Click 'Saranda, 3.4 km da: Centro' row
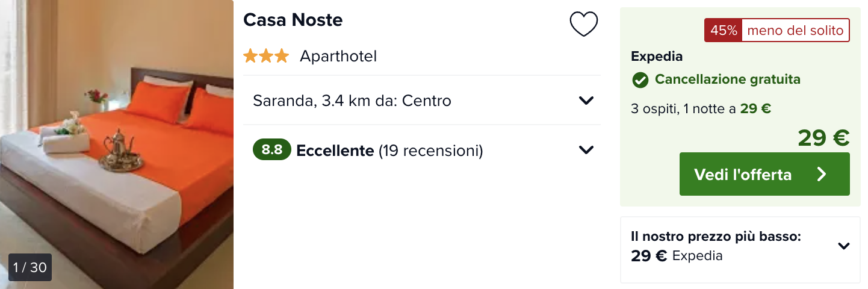Viewport: 868px width, 289px height. 422,101
